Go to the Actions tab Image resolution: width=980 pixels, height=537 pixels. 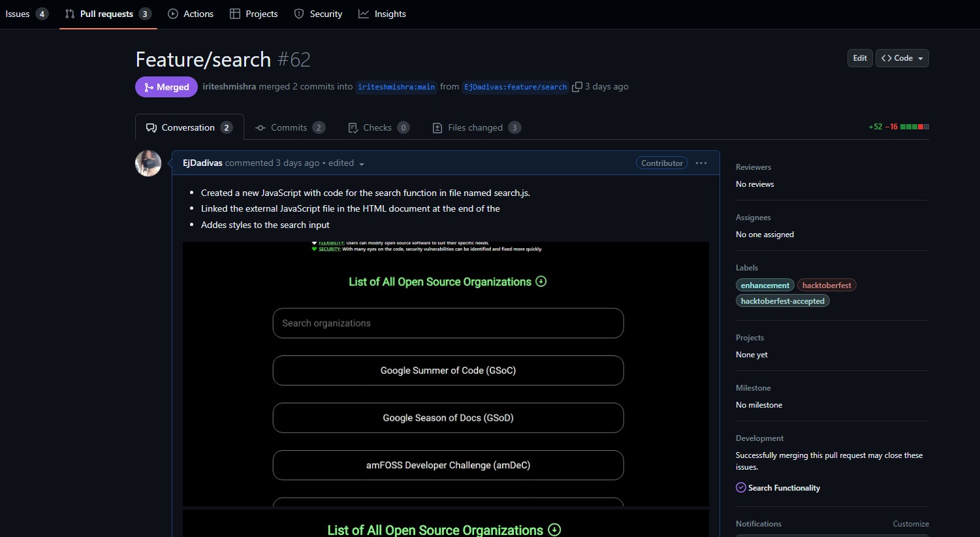tap(191, 14)
